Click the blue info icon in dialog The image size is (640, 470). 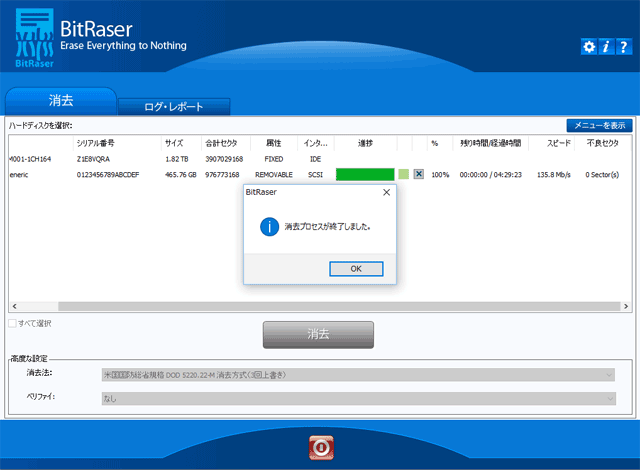click(x=269, y=226)
